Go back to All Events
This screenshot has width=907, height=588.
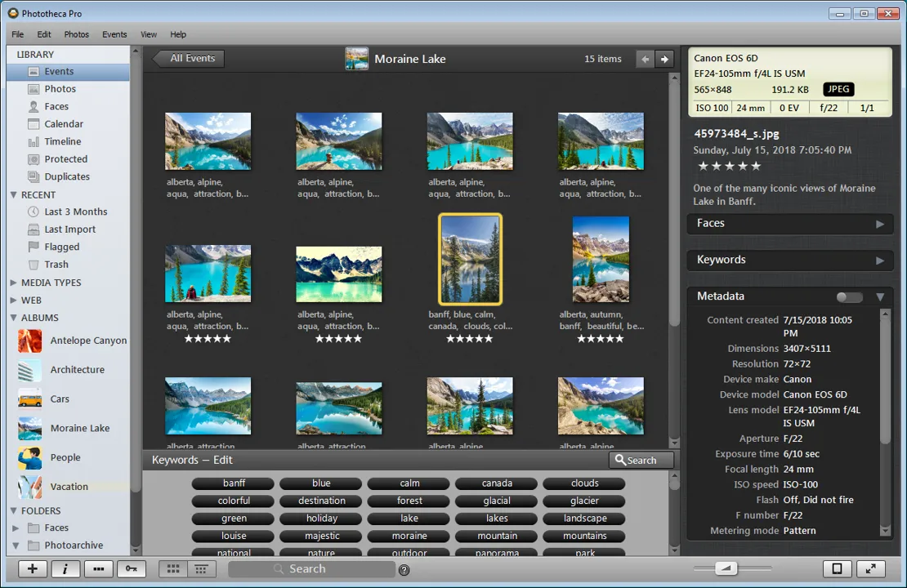tap(189, 59)
